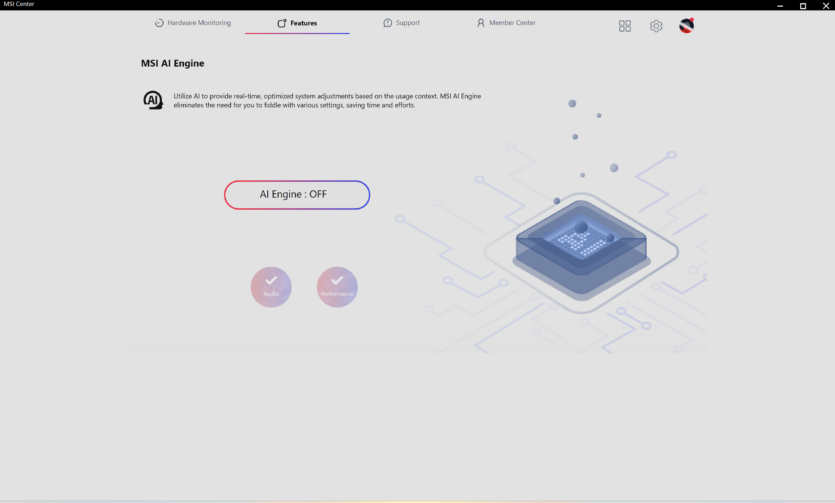Close the MSI Center window
This screenshot has height=503, width=835.
[825, 6]
